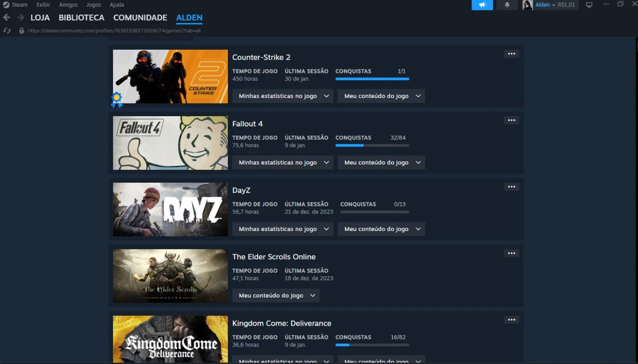Open more options for DayZ

click(511, 187)
